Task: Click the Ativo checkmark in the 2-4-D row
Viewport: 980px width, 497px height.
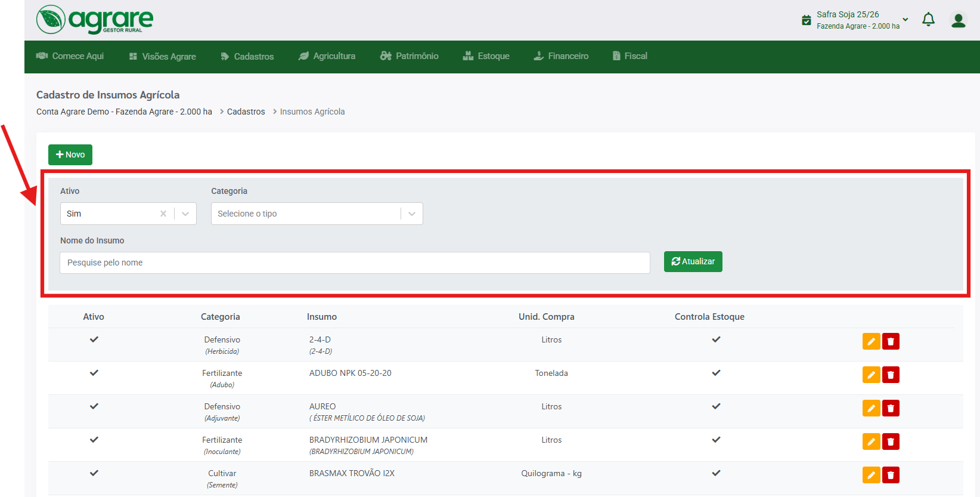Action: click(94, 339)
